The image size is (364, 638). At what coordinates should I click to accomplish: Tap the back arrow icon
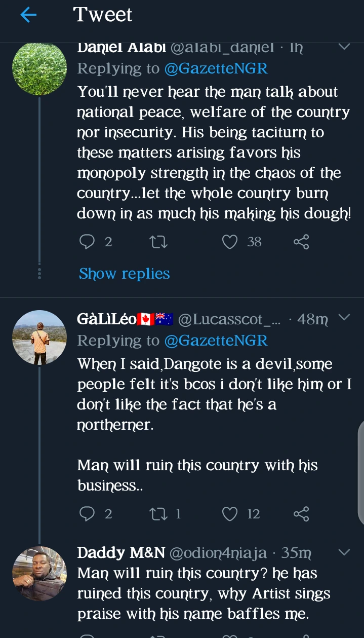[28, 15]
